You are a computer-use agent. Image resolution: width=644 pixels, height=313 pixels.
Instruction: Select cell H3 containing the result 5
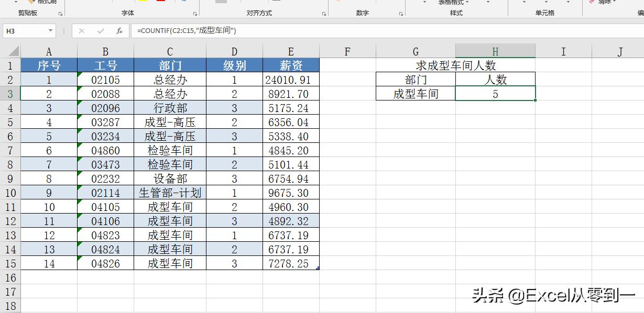[x=495, y=93]
